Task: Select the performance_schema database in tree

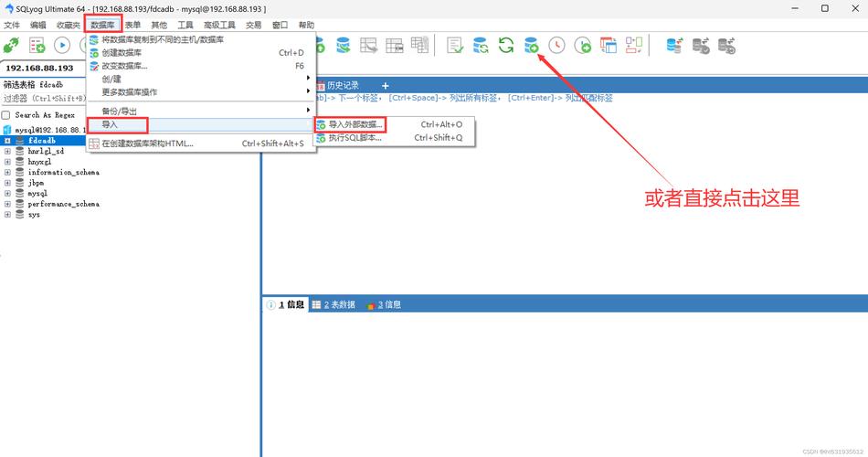Action: (64, 204)
